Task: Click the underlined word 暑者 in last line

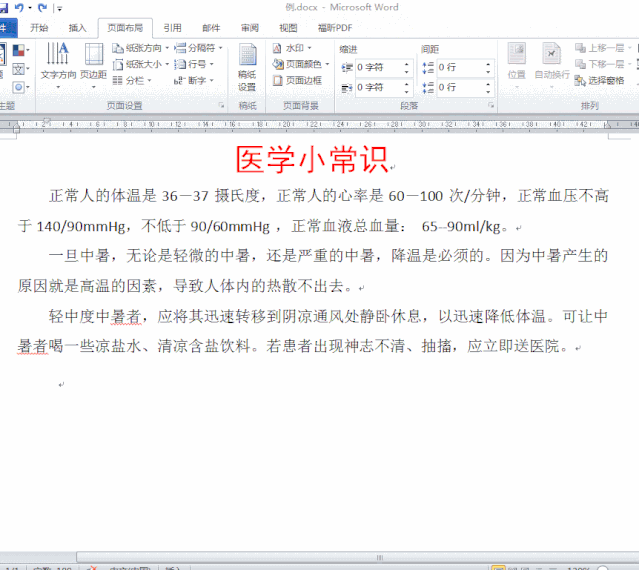Action: [x=33, y=346]
